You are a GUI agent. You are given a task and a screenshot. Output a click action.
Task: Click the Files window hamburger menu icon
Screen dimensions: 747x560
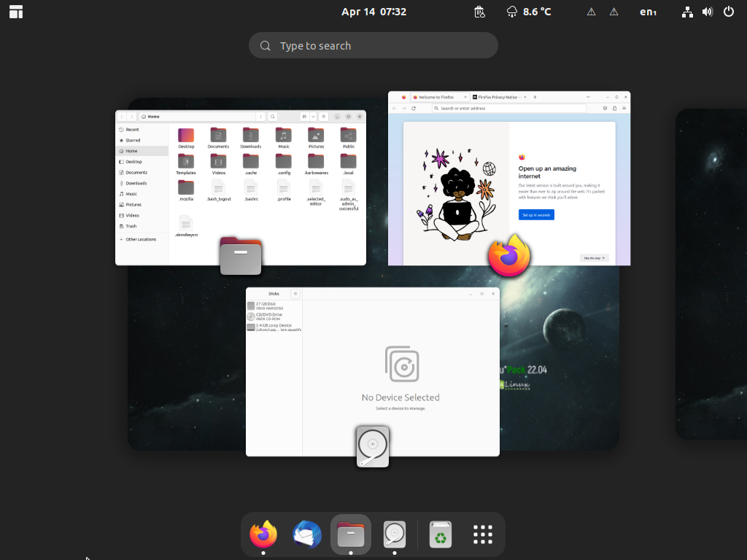point(323,117)
